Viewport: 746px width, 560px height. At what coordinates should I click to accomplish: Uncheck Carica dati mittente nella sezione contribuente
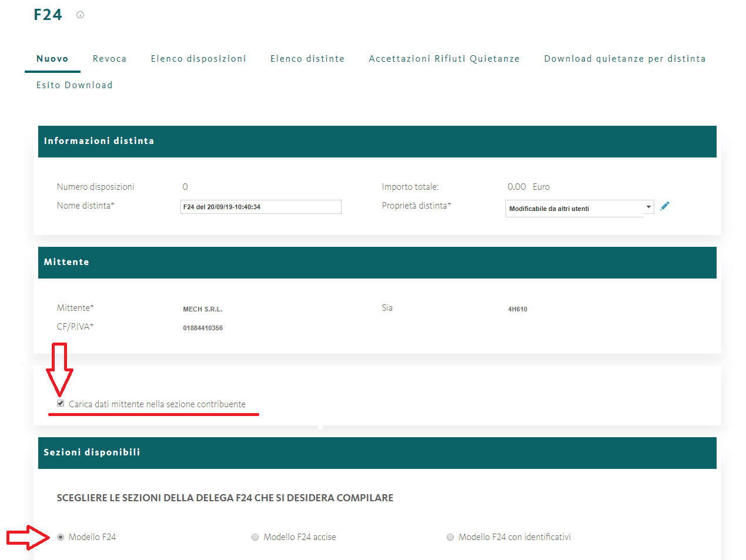click(x=61, y=404)
